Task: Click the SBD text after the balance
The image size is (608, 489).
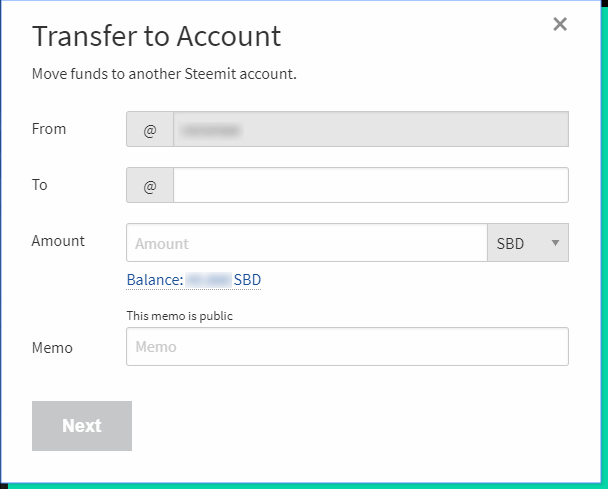Action: tap(247, 280)
